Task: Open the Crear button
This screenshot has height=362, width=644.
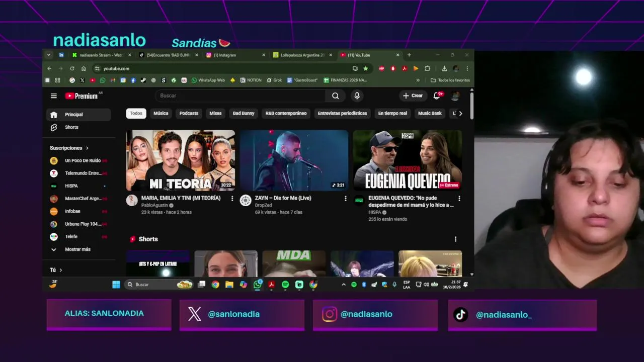Action: [413, 96]
